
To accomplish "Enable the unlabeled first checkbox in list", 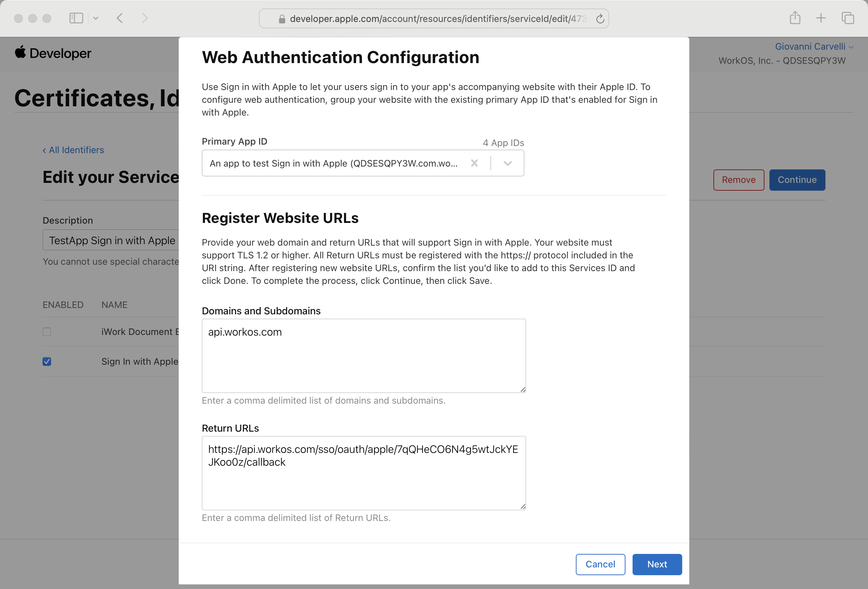I will tap(47, 331).
